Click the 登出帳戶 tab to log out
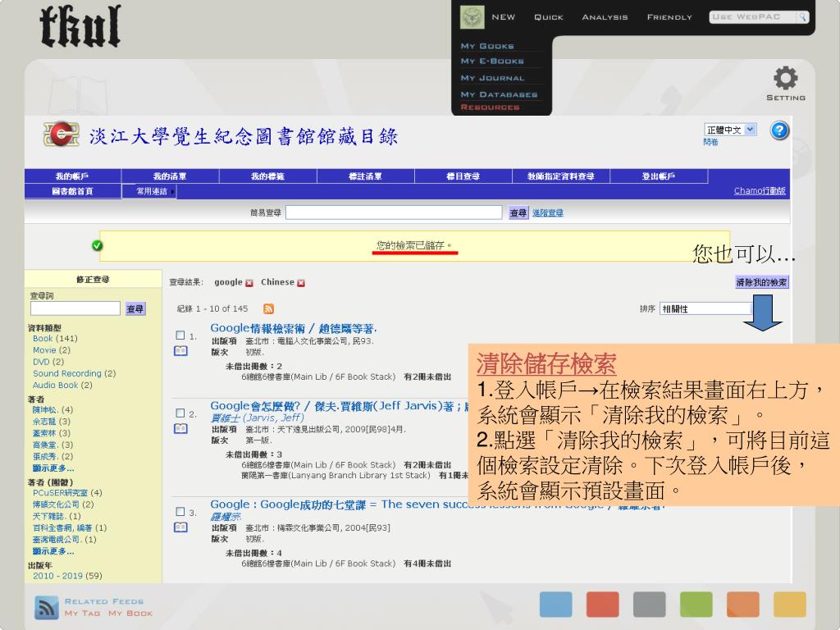 pyautogui.click(x=659, y=176)
